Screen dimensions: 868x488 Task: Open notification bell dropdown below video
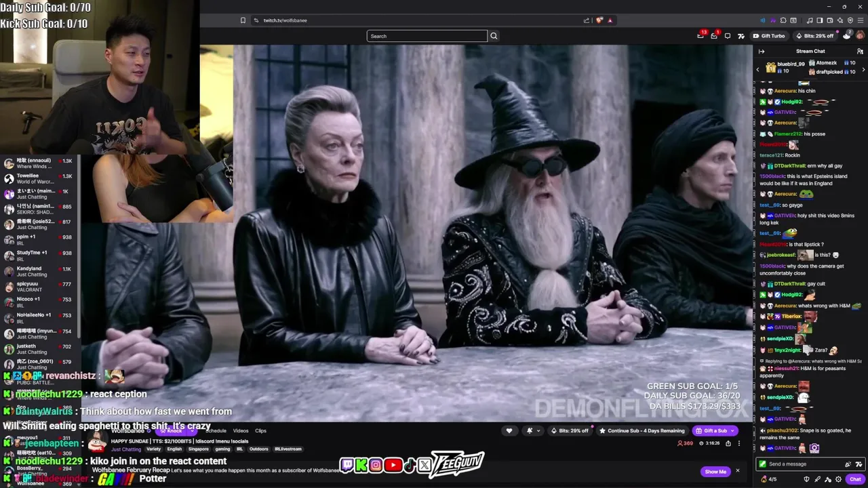533,430
